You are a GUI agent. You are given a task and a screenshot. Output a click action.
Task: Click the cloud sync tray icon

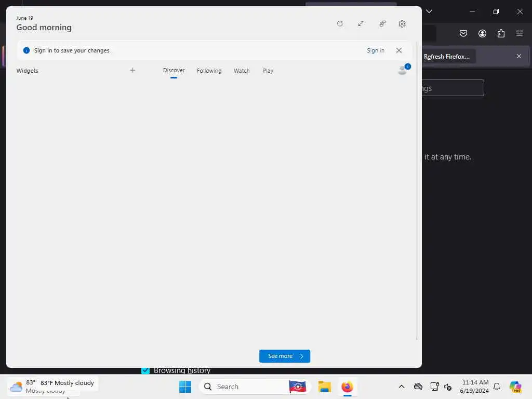pyautogui.click(x=418, y=387)
